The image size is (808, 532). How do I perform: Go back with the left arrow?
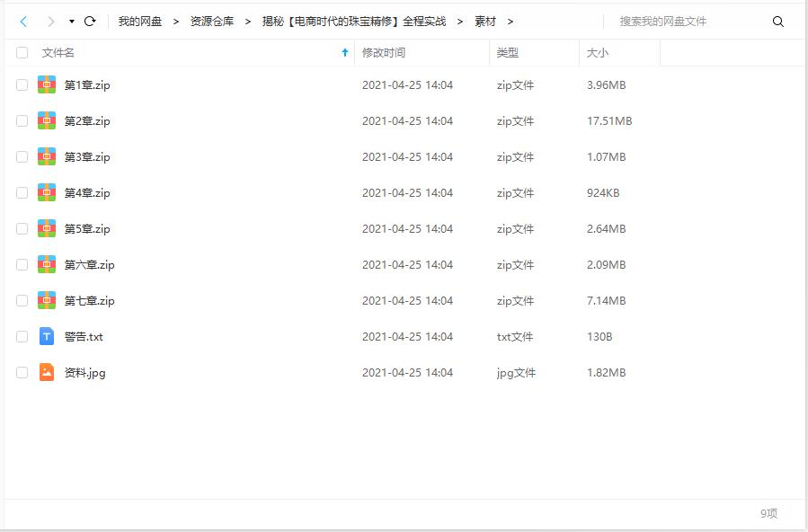coord(23,21)
